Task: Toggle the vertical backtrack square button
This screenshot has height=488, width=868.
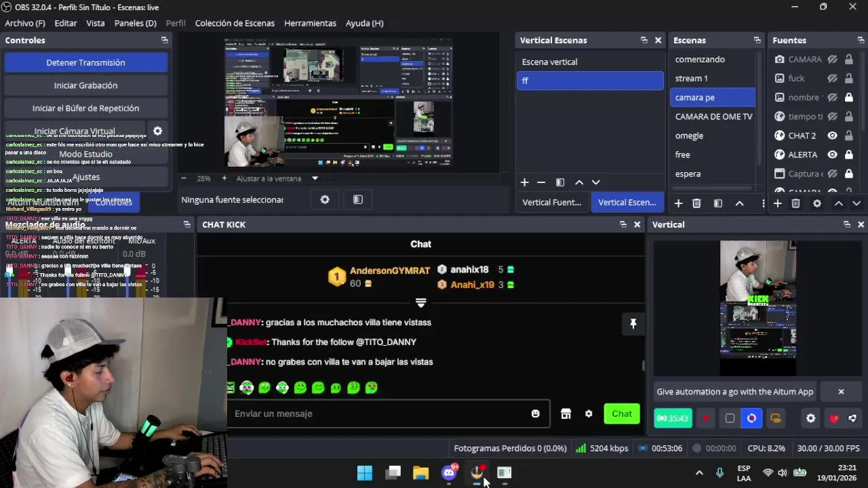Action: point(730,418)
